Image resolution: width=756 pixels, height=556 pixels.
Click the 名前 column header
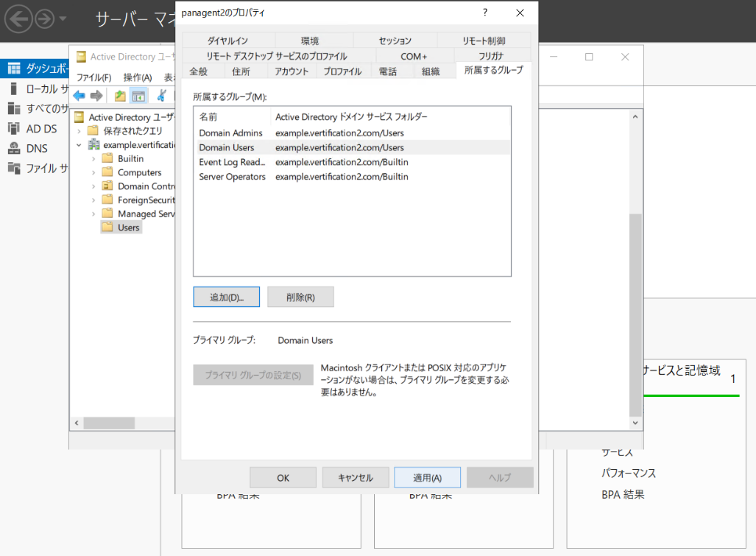233,116
